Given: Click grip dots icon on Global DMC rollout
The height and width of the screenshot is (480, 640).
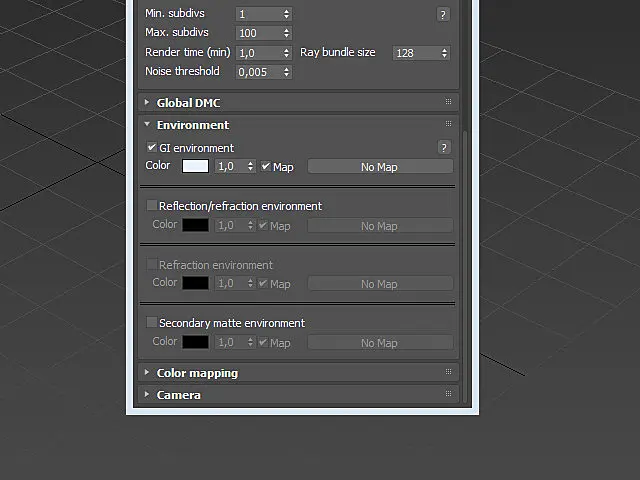Looking at the screenshot, I should (x=448, y=102).
